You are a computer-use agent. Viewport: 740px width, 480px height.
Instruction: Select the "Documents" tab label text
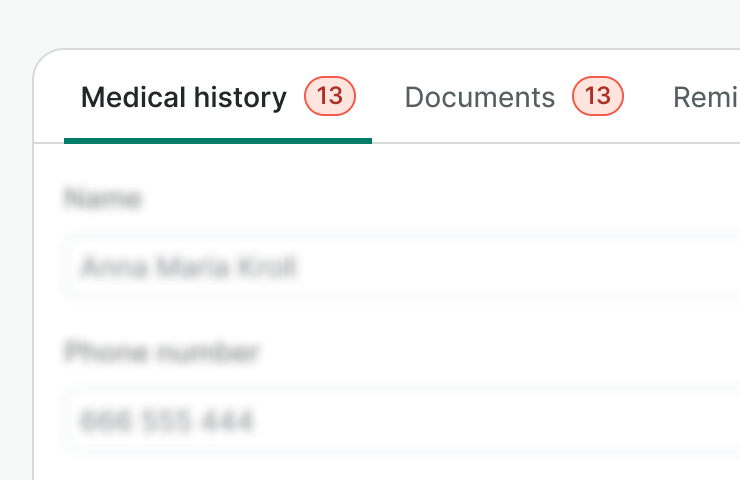tap(479, 97)
